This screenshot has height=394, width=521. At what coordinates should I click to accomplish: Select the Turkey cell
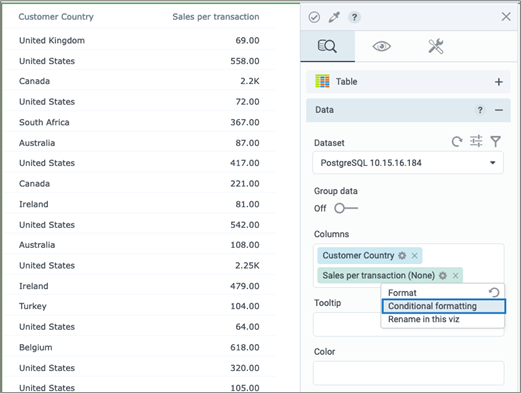33,306
